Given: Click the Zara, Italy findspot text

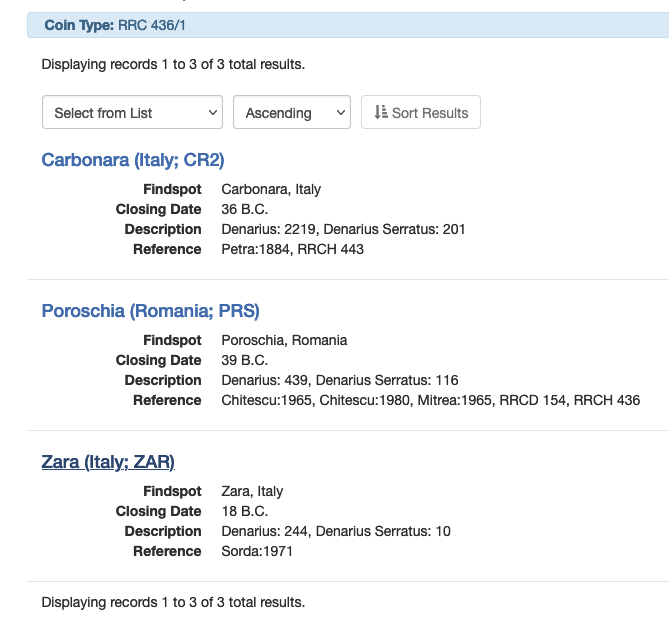Looking at the screenshot, I should pyautogui.click(x=252, y=491).
